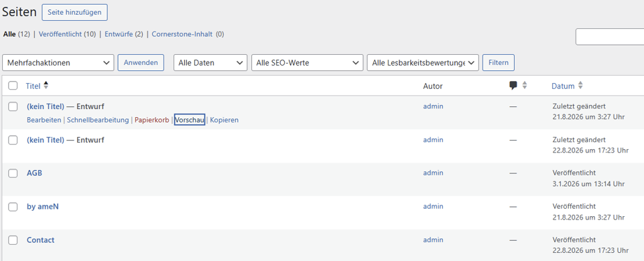Tick the select-all checkbox in header
Viewport: 644px width, 261px height.
pos(13,86)
